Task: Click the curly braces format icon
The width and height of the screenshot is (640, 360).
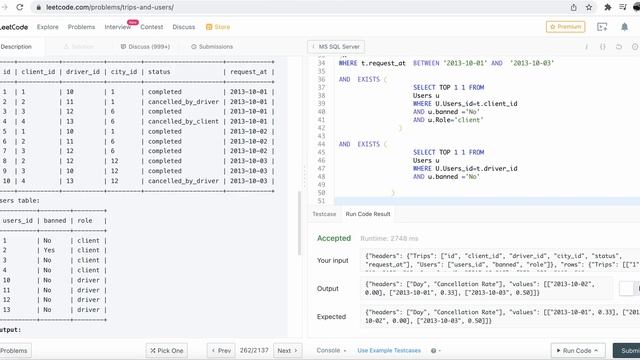Action: (x=603, y=47)
